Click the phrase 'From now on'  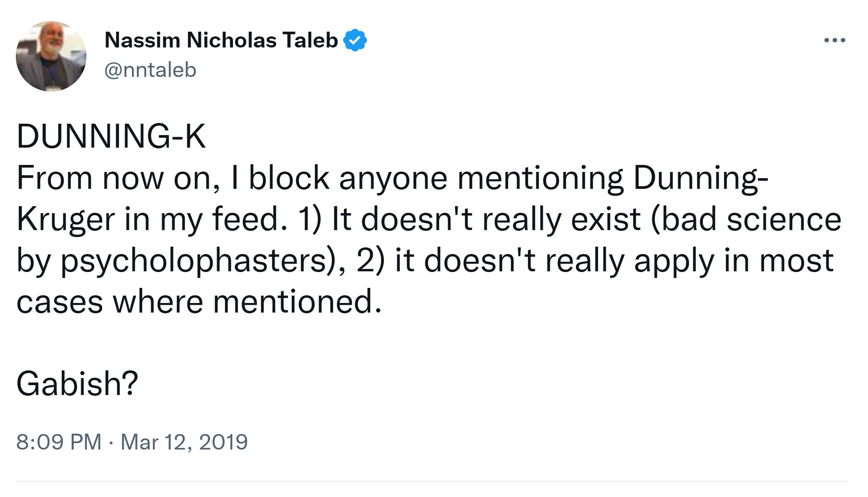click(118, 178)
